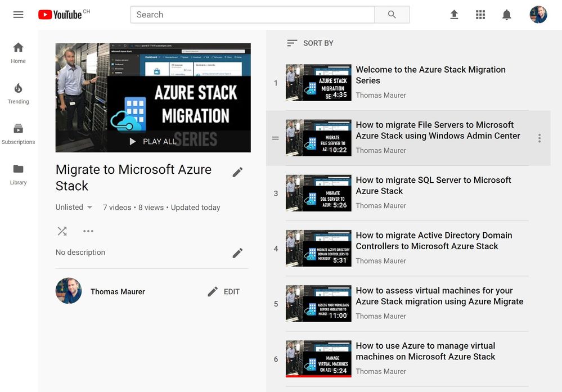Viewport: 562px width, 392px height.
Task: Open the account avatar menu
Action: pos(538,15)
